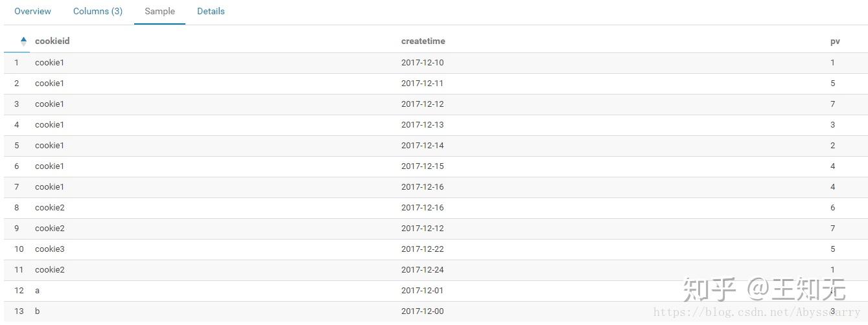The image size is (868, 325).
Task: Sort by the createtime column header
Action: click(x=423, y=41)
